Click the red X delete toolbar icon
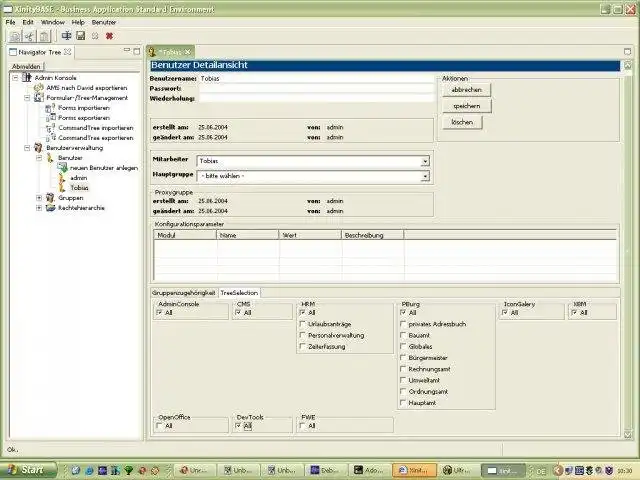Viewport: 640px width, 480px height. point(109,35)
